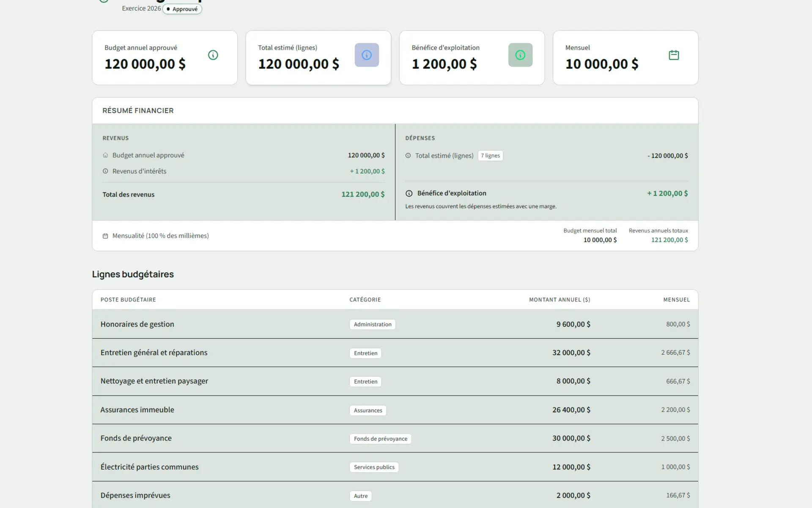The width and height of the screenshot is (812, 508).
Task: Click the info icon beside Revenus d'intérêts
Action: [x=105, y=171]
